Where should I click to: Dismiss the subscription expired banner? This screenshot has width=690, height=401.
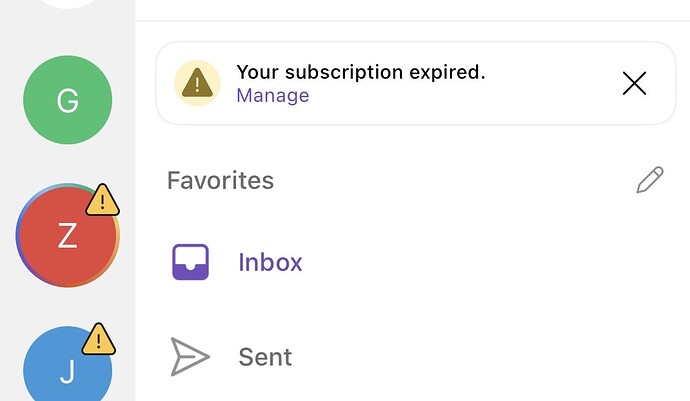634,84
